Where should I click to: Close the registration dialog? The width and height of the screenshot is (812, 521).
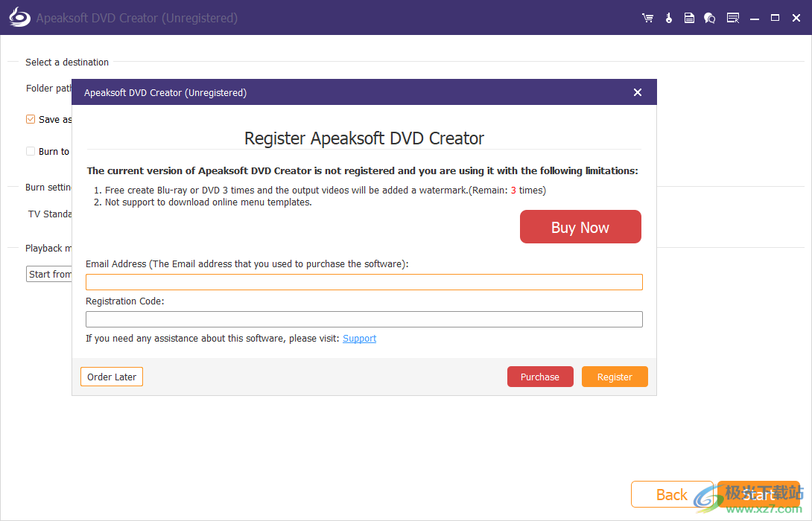(x=638, y=92)
